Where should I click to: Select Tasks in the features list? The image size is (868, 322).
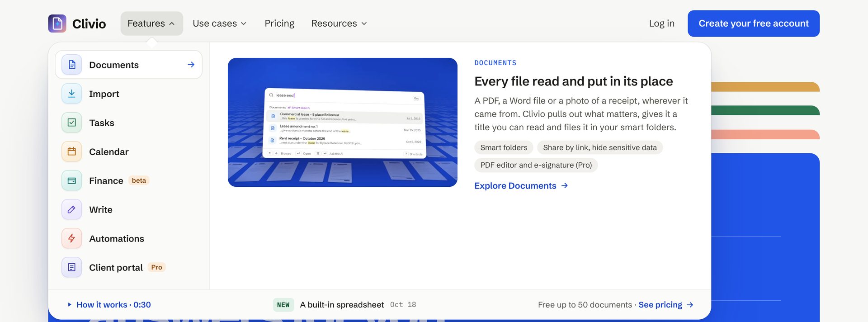(128, 123)
